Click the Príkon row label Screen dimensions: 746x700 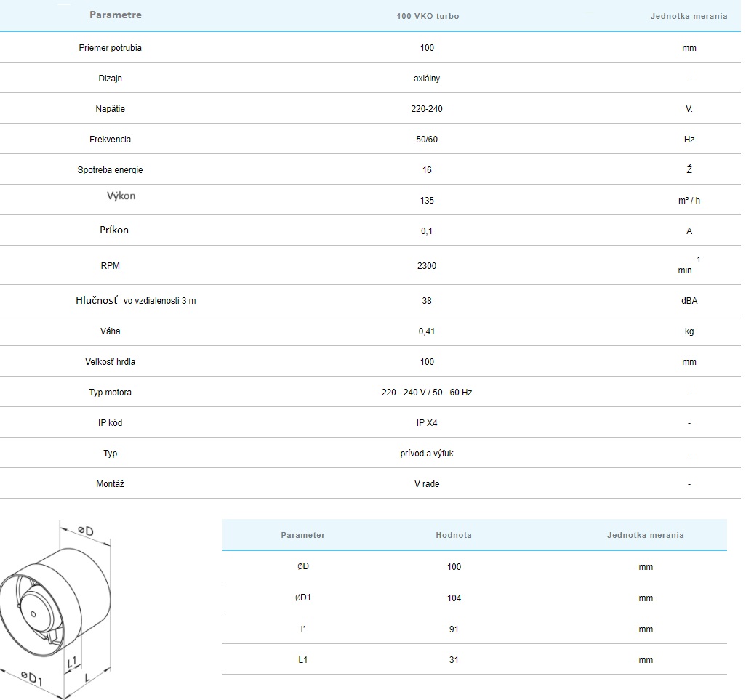click(x=114, y=230)
